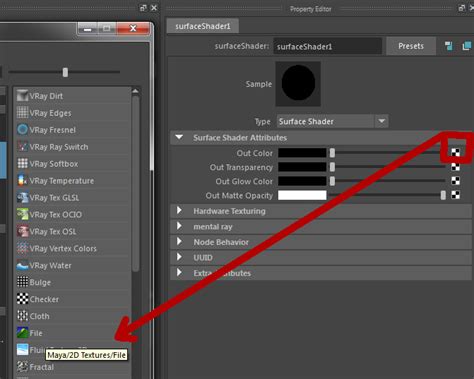Click scroll-up arrow of node list
474x379 pixels.
tap(135, 91)
